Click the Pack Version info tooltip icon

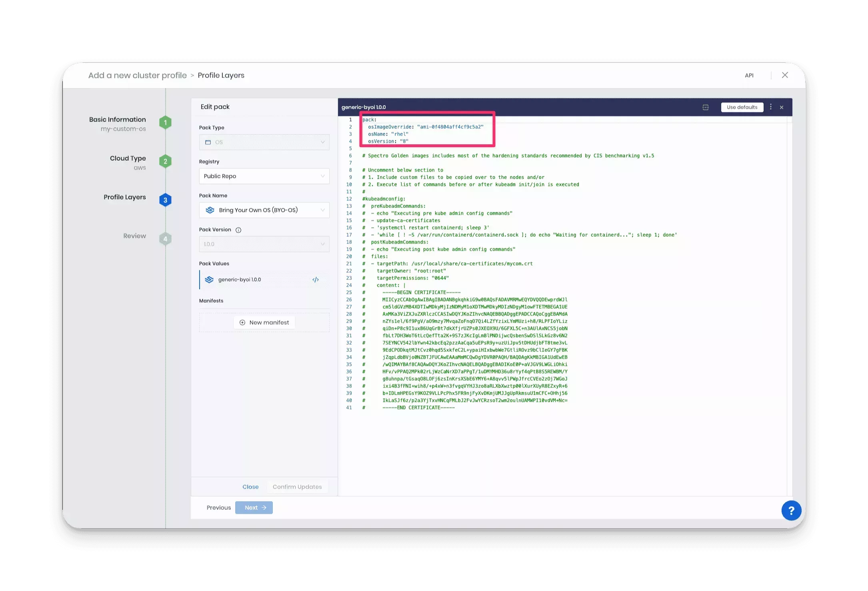coord(239,230)
